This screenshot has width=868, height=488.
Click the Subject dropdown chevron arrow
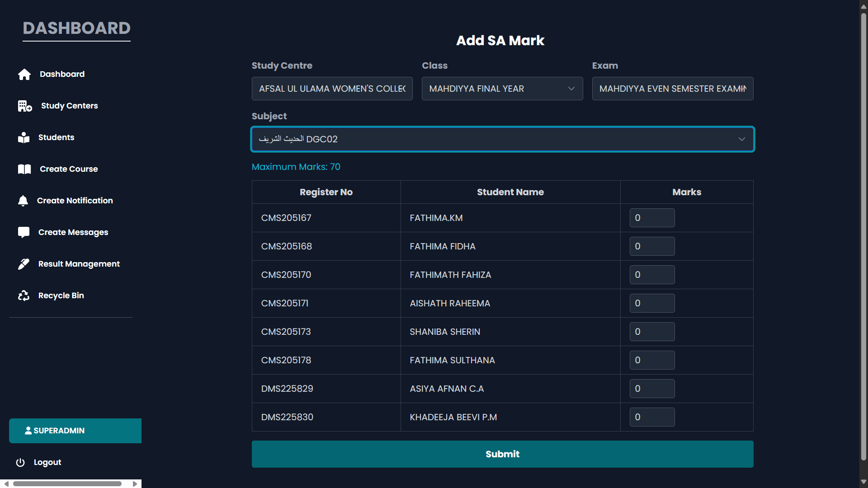(x=742, y=139)
